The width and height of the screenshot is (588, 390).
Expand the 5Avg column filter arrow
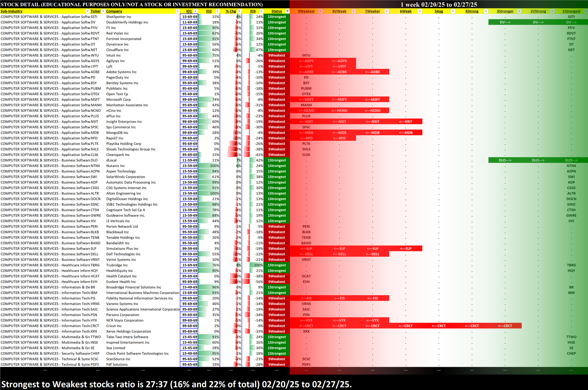[453, 11]
